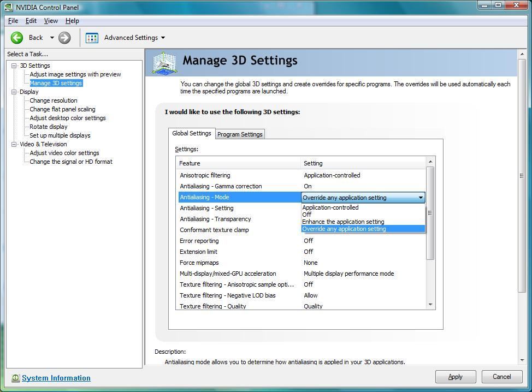The width and height of the screenshot is (532, 392).
Task: Select Rotate display task
Action: [49, 127]
